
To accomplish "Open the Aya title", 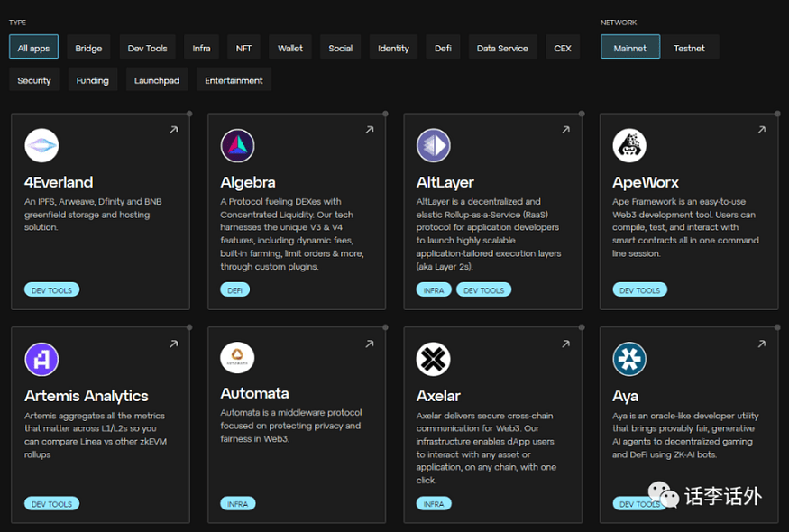I will click(x=626, y=397).
